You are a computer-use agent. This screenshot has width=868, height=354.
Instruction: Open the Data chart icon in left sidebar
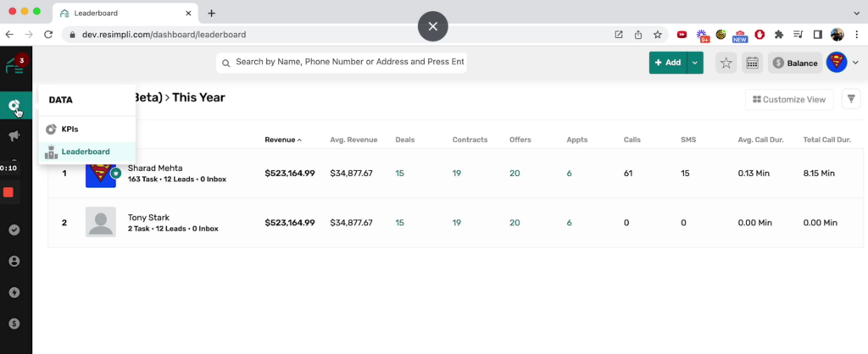14,106
